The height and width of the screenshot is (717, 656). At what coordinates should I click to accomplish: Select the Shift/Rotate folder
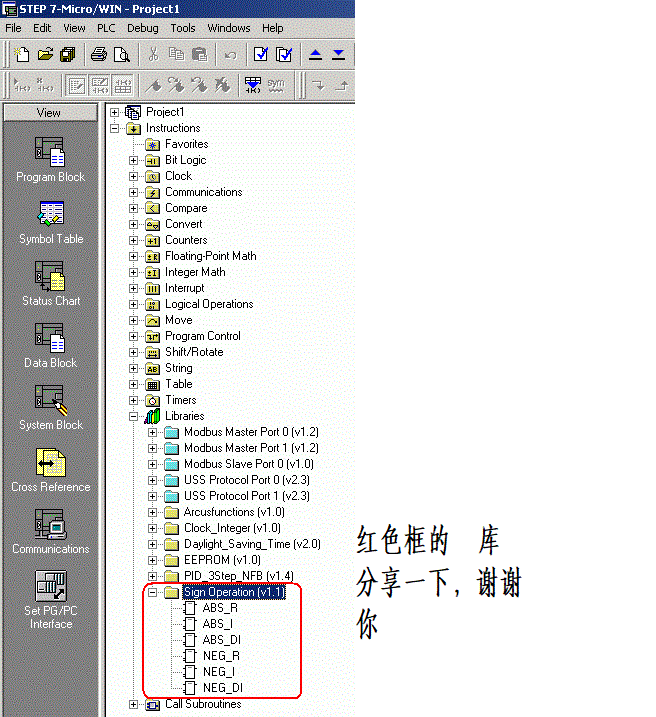[194, 353]
